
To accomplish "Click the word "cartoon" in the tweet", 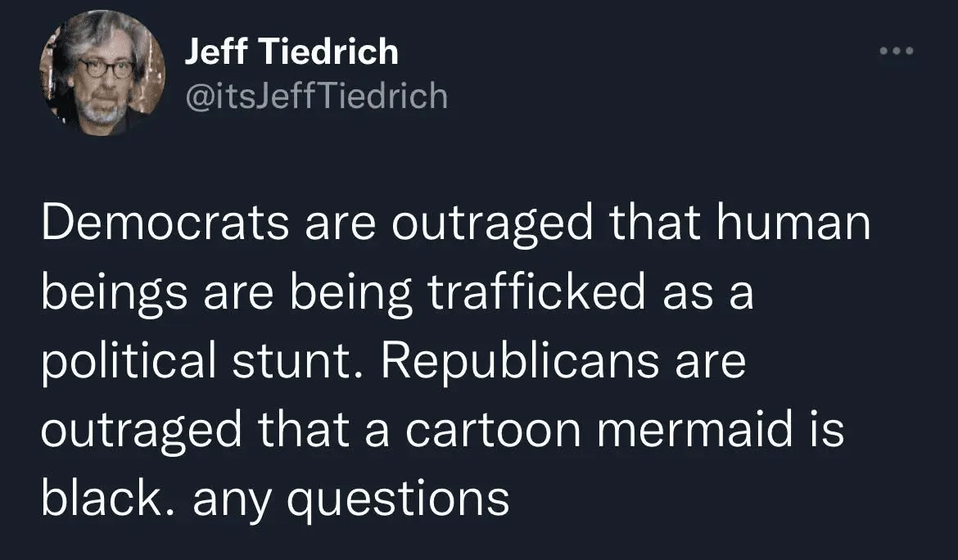I will (493, 429).
